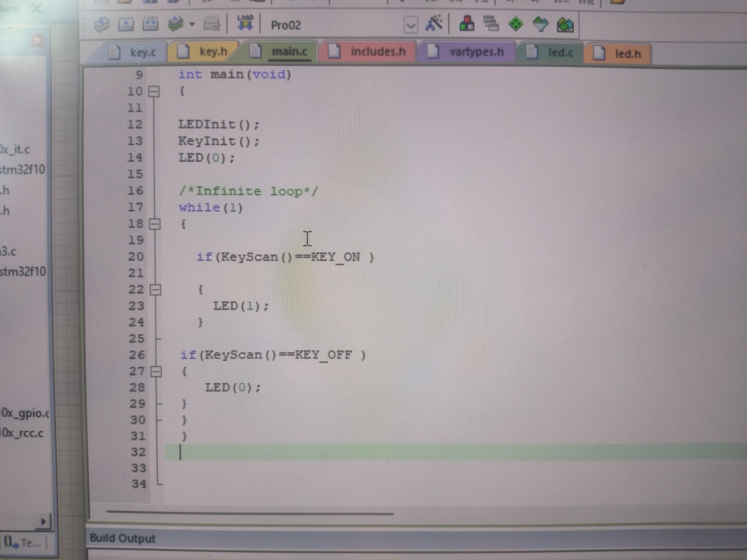The width and height of the screenshot is (747, 560).
Task: Click the Manage Project Items colored blocks icon
Action: 467,24
